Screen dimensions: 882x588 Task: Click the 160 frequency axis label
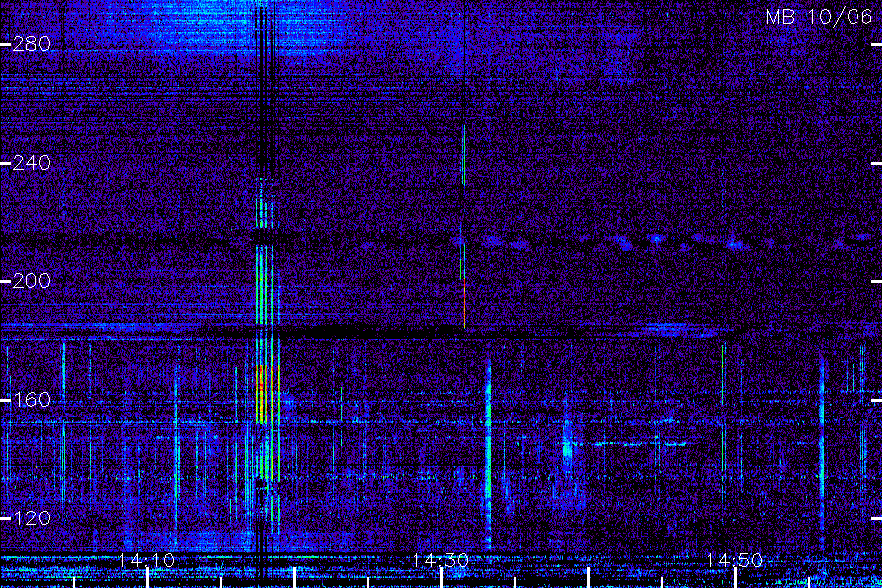pos(31,400)
